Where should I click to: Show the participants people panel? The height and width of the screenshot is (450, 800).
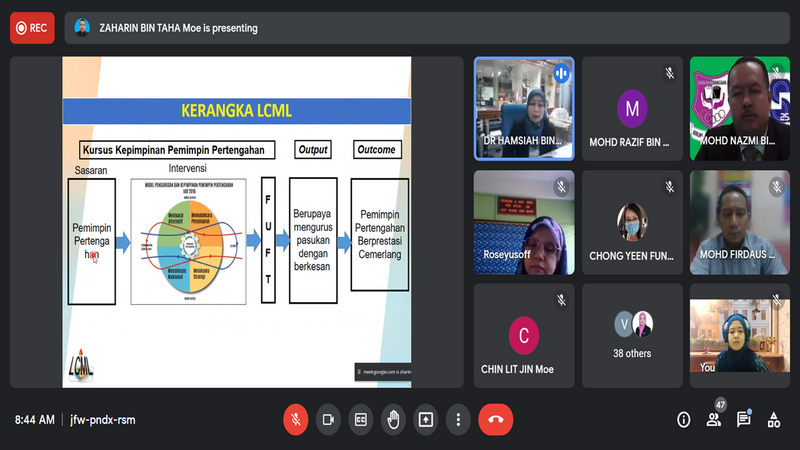pos(714,420)
